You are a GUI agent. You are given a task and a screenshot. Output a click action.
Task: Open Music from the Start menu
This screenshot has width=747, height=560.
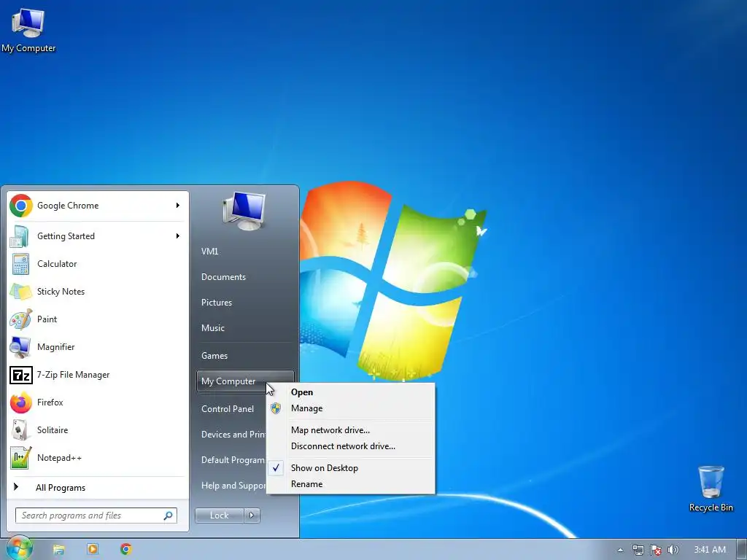pyautogui.click(x=212, y=328)
